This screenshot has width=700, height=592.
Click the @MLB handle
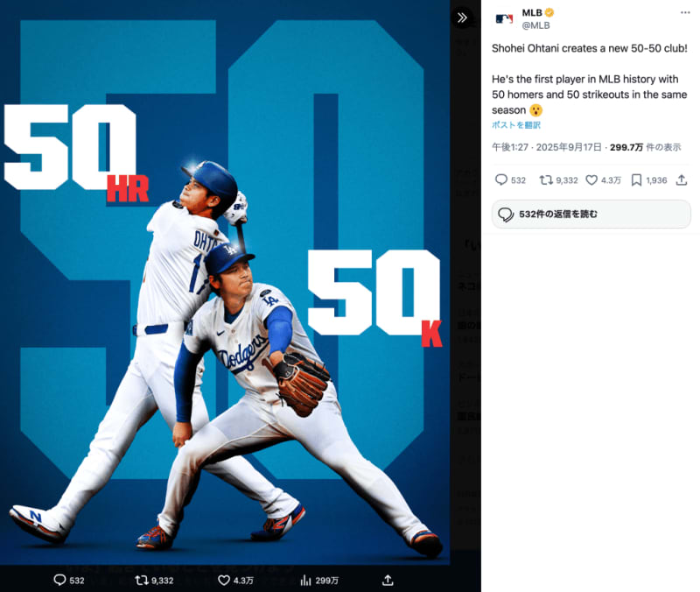point(535,26)
